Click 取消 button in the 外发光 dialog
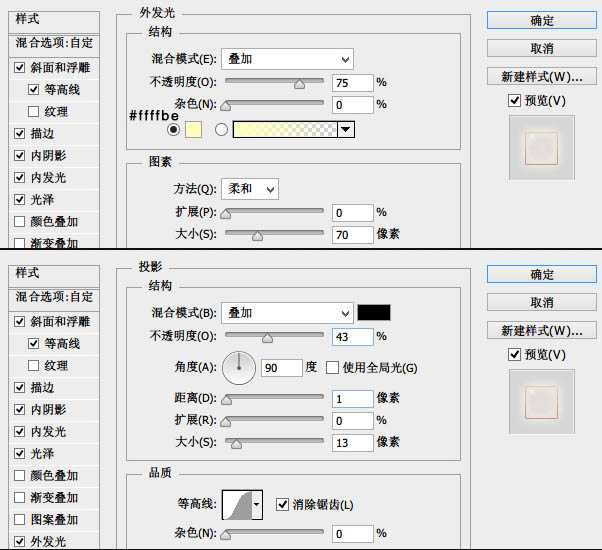Image resolution: width=602 pixels, height=550 pixels. point(542,48)
